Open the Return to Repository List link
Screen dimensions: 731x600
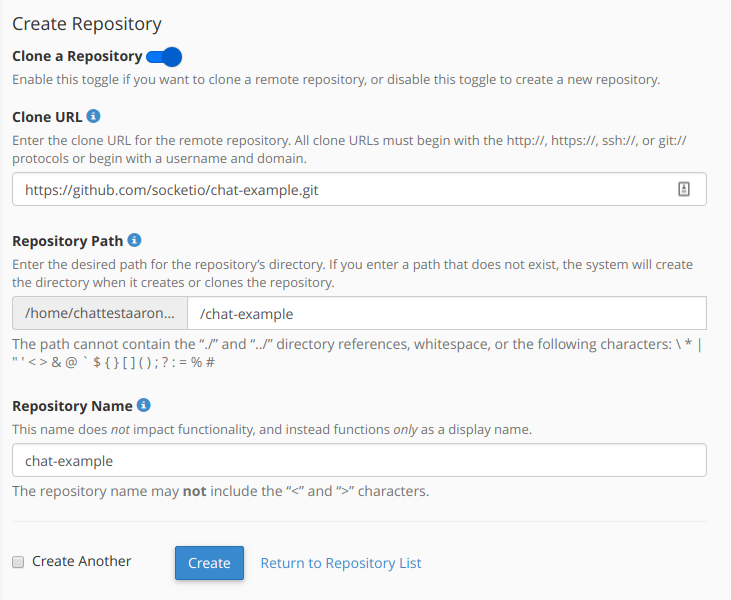pyautogui.click(x=340, y=563)
